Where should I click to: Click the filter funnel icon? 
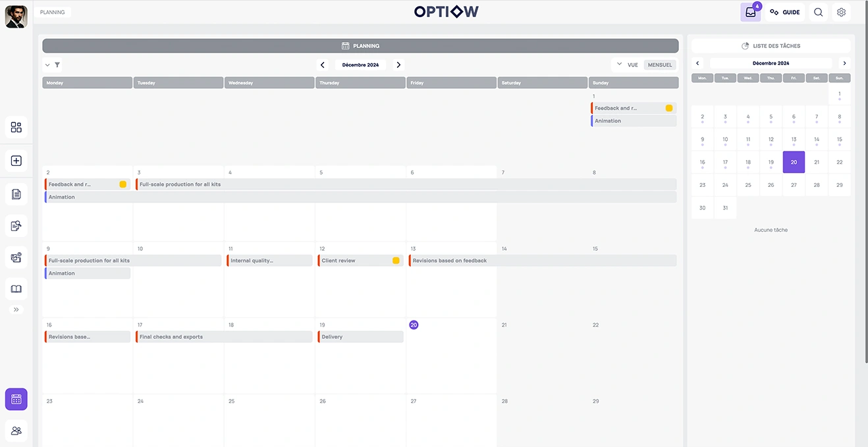[57, 65]
